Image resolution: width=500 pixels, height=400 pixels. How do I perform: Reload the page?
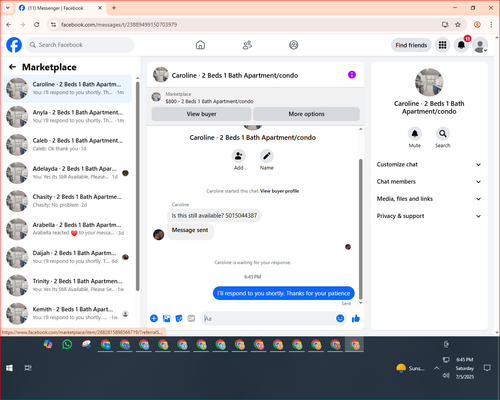click(37, 25)
